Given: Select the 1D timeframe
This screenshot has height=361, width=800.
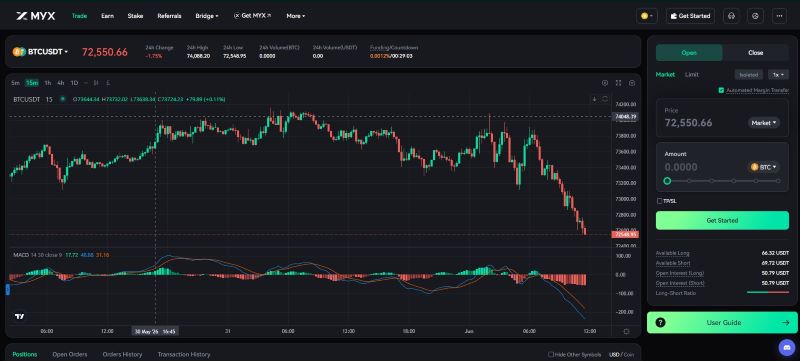Looking at the screenshot, I should click(x=74, y=83).
